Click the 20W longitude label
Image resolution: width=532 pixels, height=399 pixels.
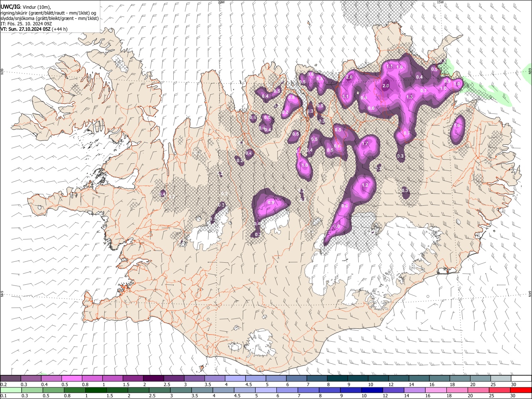[221, 2]
